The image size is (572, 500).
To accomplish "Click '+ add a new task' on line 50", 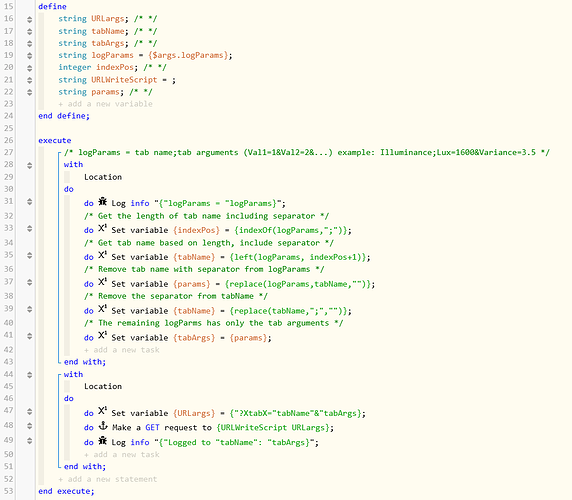I will pyautogui.click(x=122, y=455).
